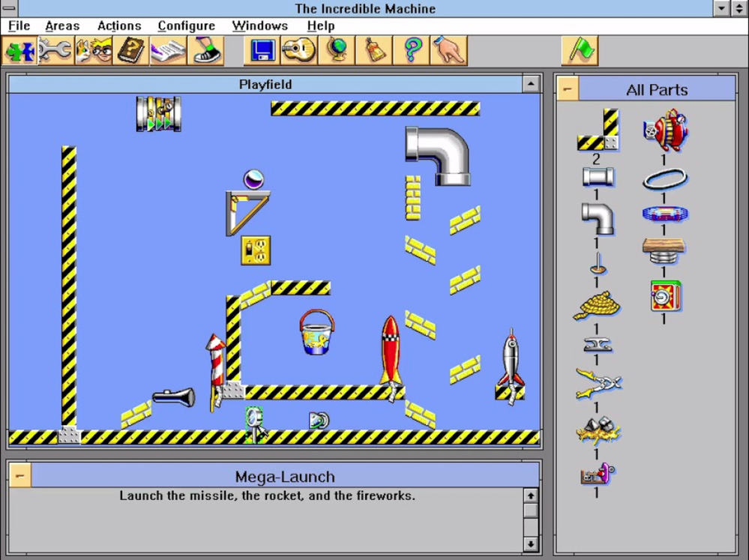Click the sneaker icon in the toolbar
The height and width of the screenshot is (560, 749).
pos(205,51)
